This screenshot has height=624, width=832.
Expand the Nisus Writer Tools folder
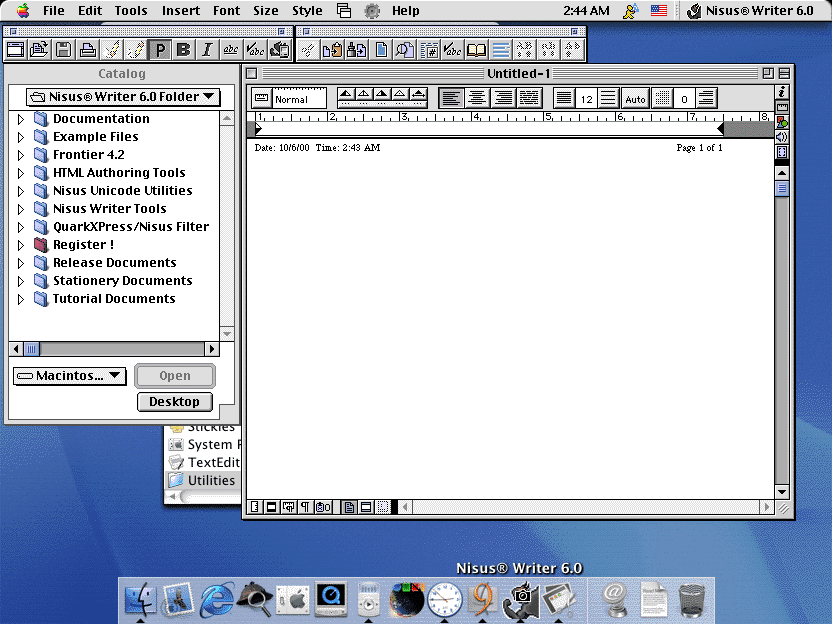tap(21, 209)
